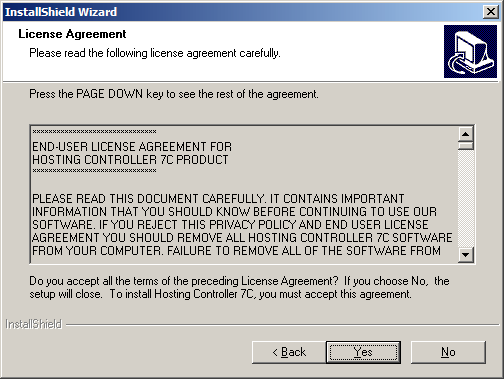This screenshot has width=504, height=379.
Task: Click the license scrollbar thumb
Action: tap(466, 146)
